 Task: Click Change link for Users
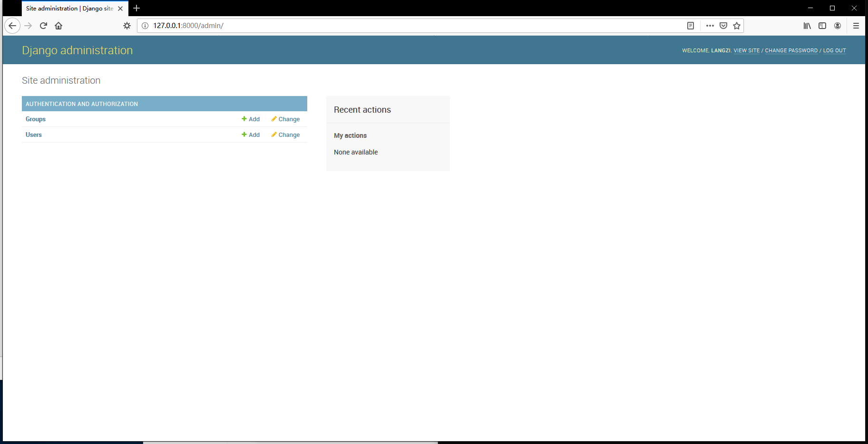tap(285, 135)
